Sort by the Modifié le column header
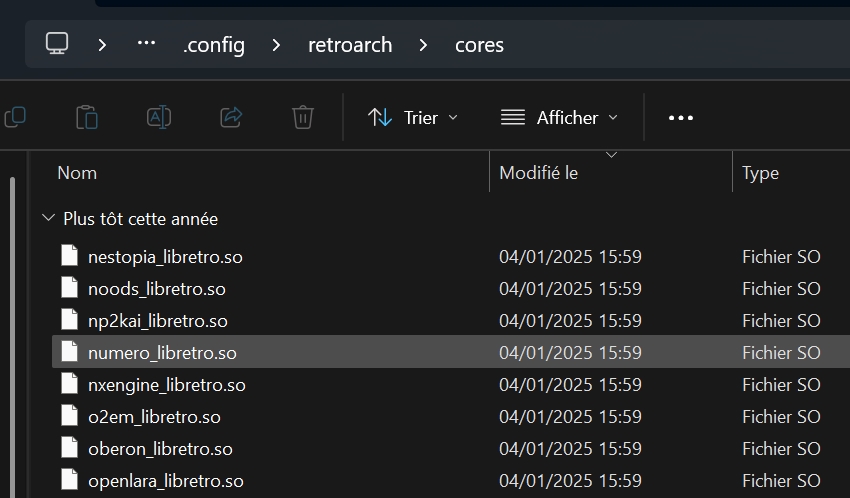 point(538,173)
